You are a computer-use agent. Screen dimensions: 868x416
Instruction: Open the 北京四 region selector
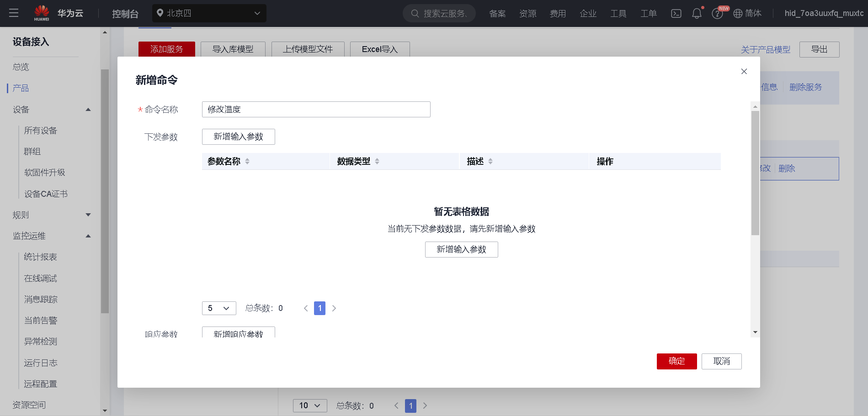[209, 13]
